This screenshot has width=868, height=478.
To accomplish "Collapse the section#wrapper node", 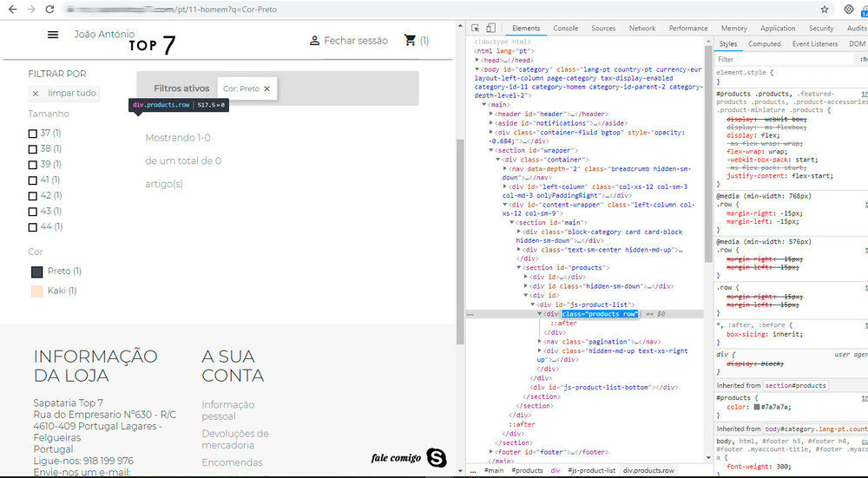I will [x=491, y=150].
